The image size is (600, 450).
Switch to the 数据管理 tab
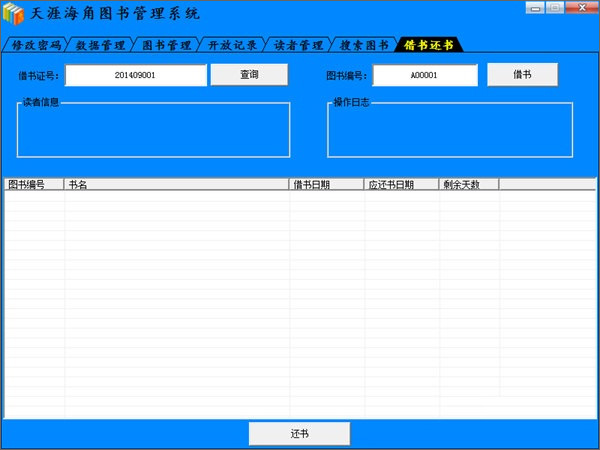100,45
